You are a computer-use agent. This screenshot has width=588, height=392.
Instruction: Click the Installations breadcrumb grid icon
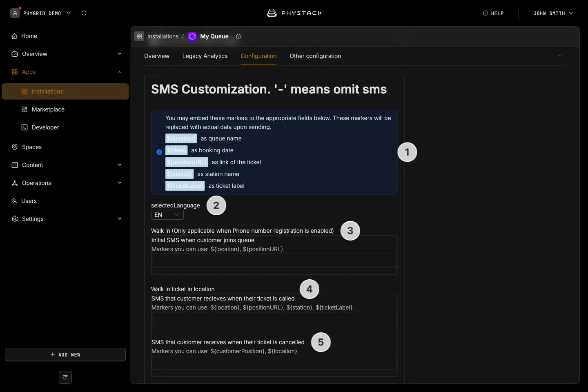click(139, 36)
